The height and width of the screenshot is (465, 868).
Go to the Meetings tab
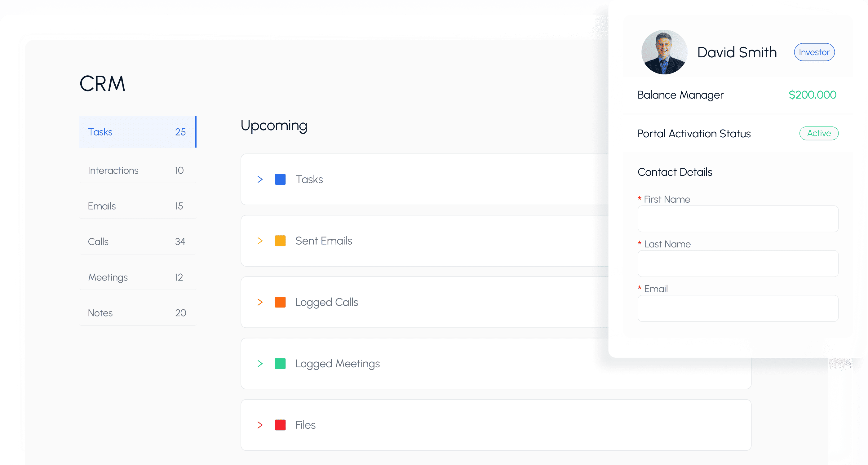(137, 277)
